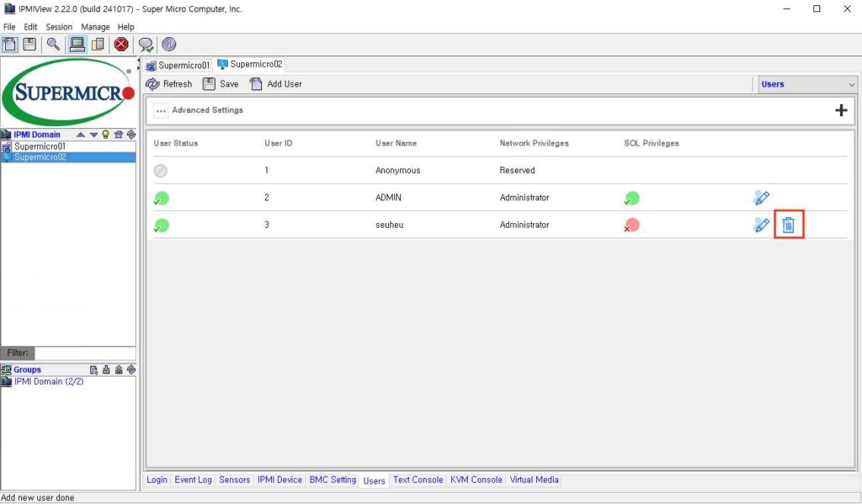Click the red X stop toolbar icon
The image size is (862, 504).
[x=121, y=44]
